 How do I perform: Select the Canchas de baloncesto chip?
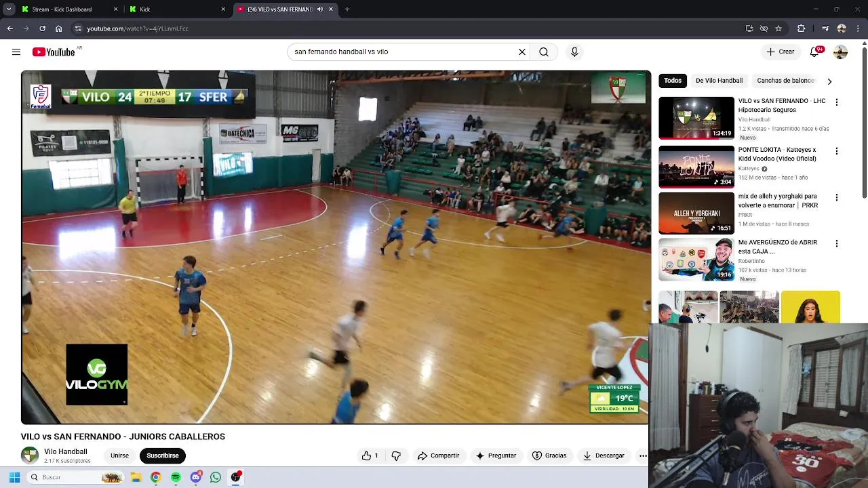click(x=785, y=81)
